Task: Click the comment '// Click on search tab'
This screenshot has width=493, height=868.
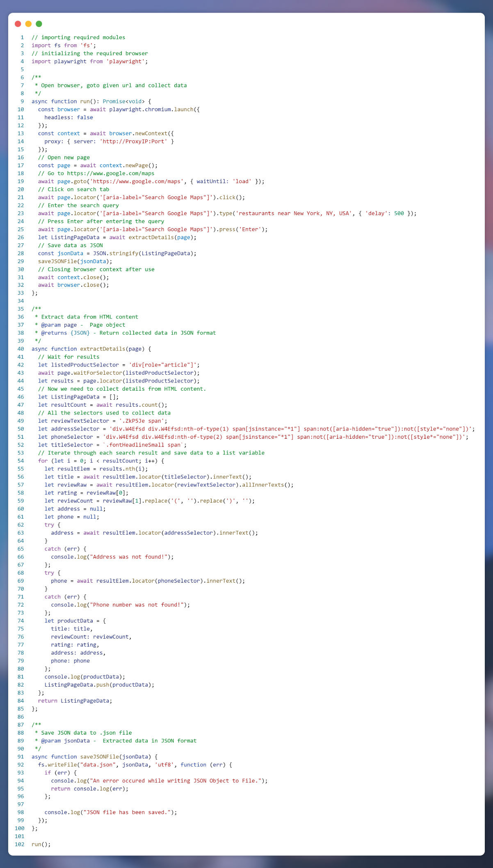Action: point(73,190)
